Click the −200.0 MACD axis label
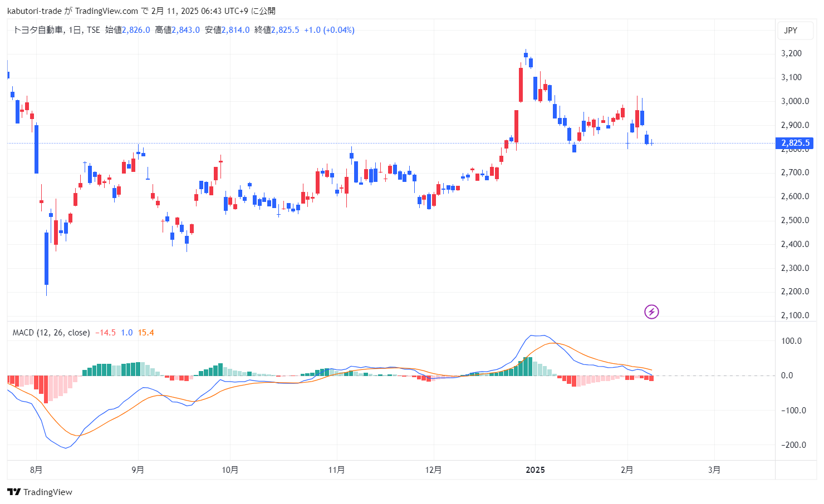This screenshot has width=824, height=504. pyautogui.click(x=793, y=445)
